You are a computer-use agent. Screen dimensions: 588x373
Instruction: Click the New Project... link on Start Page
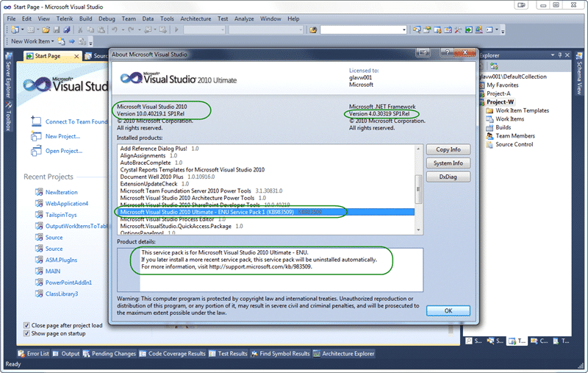point(62,136)
